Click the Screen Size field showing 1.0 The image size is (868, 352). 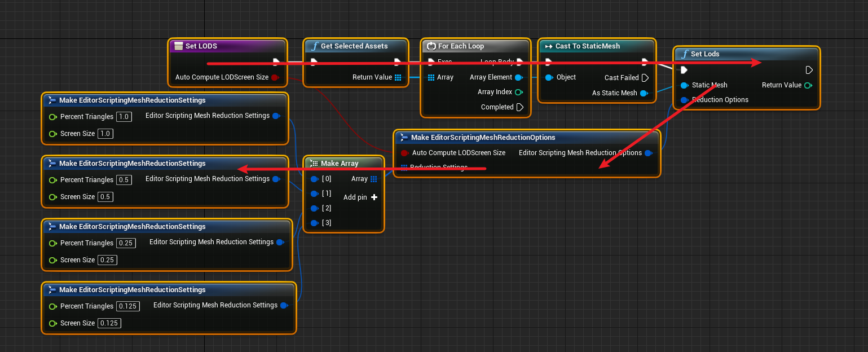coord(104,134)
